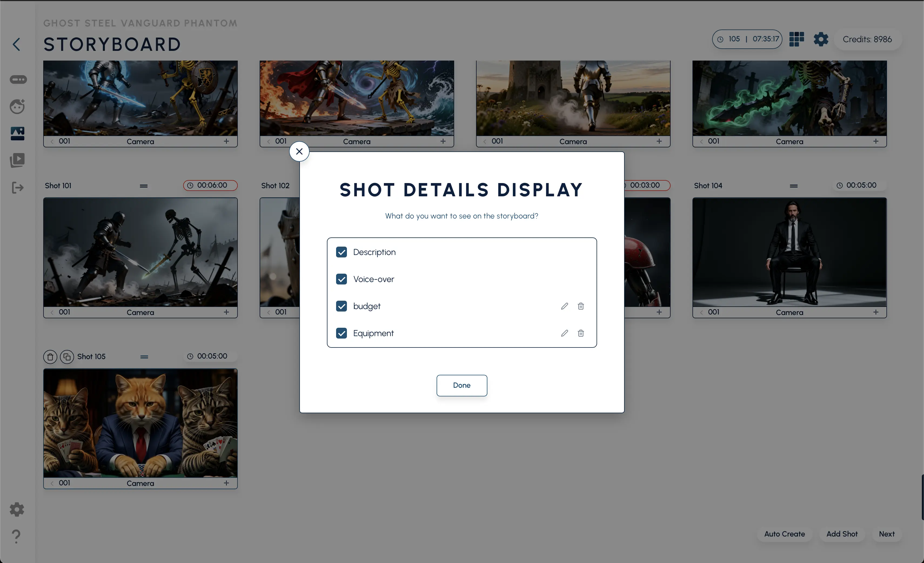Viewport: 924px width, 563px height.
Task: Edit the Equipment field name
Action: [x=564, y=333]
